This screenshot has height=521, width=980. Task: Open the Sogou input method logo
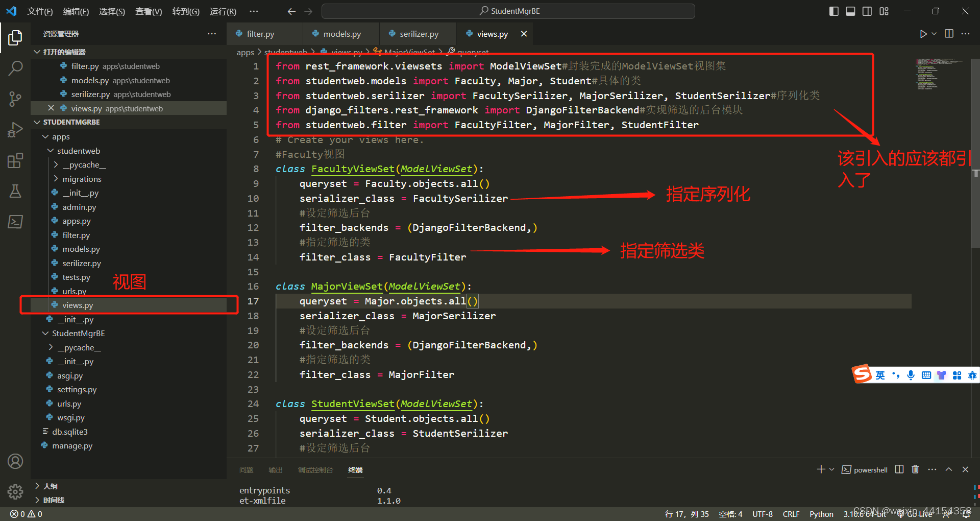pos(862,374)
